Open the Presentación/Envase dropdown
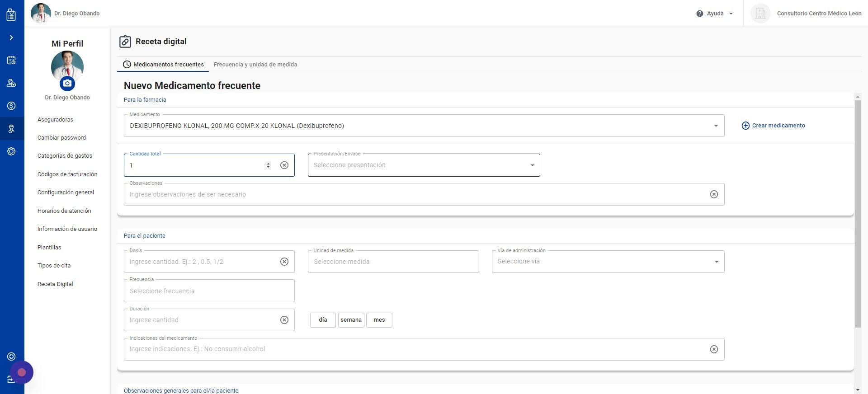 click(x=424, y=165)
